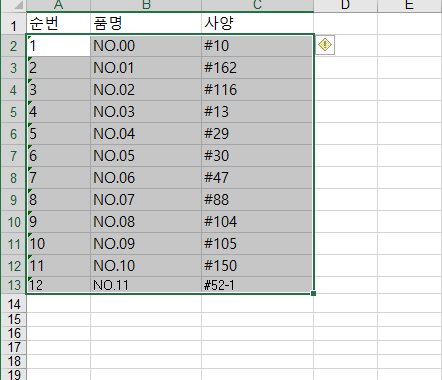Select column A header

[58, 5]
